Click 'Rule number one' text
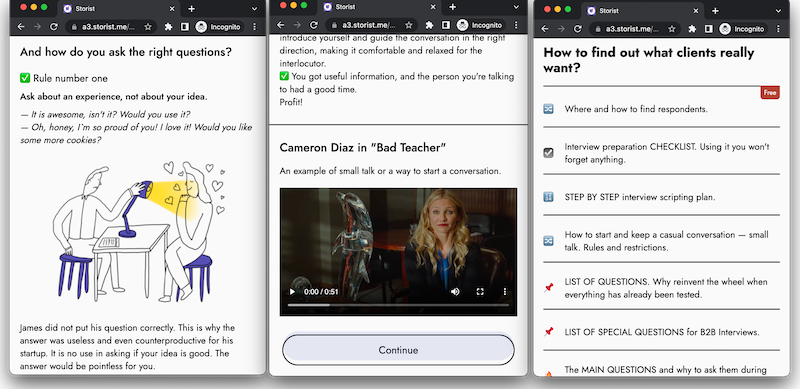This screenshot has width=800, height=389. pyautogui.click(x=70, y=78)
